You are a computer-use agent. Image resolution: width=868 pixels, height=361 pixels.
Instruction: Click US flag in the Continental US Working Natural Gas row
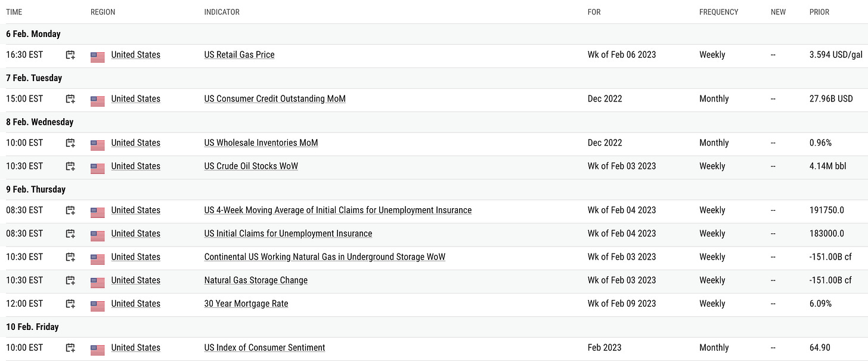(98, 259)
